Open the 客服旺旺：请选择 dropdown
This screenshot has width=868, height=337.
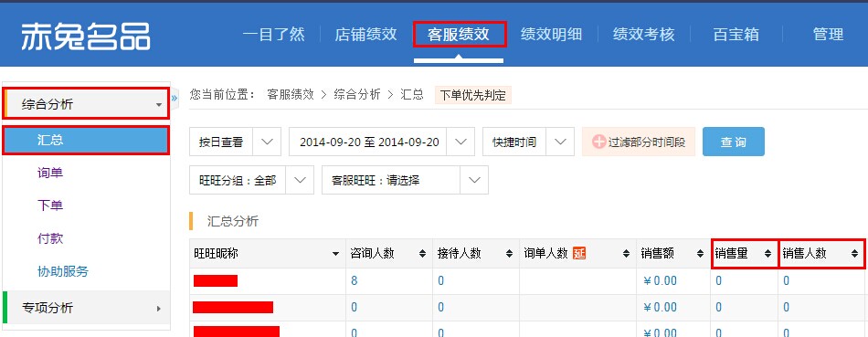pyautogui.click(x=405, y=180)
